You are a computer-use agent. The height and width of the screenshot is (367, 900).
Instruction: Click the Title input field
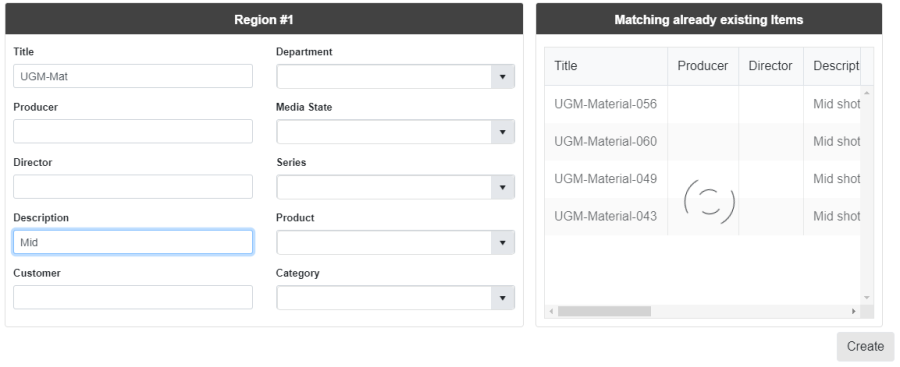[x=133, y=76]
